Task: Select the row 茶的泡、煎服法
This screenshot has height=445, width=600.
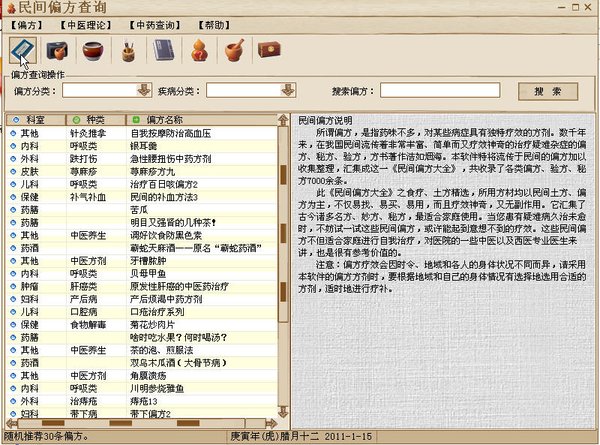Action: [142, 350]
